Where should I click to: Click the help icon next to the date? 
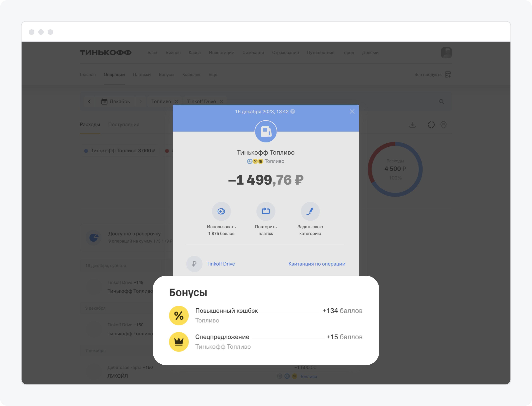point(293,111)
